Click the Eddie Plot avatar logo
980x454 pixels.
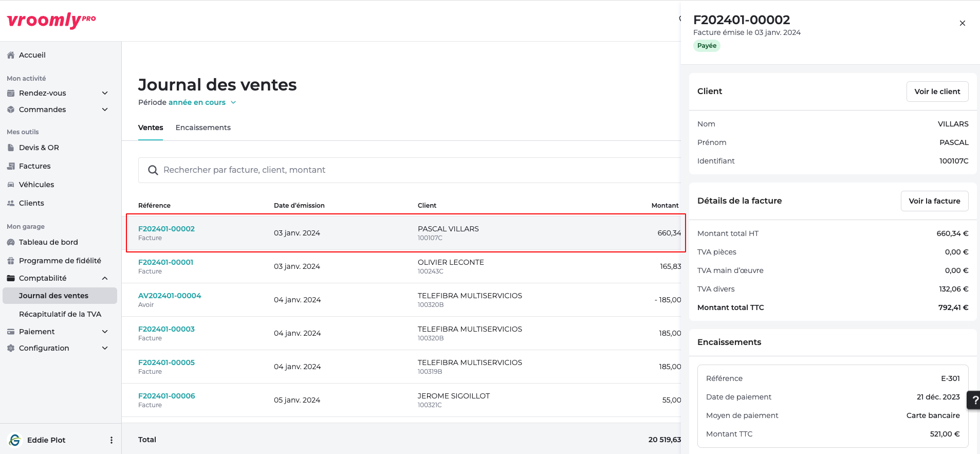15,440
